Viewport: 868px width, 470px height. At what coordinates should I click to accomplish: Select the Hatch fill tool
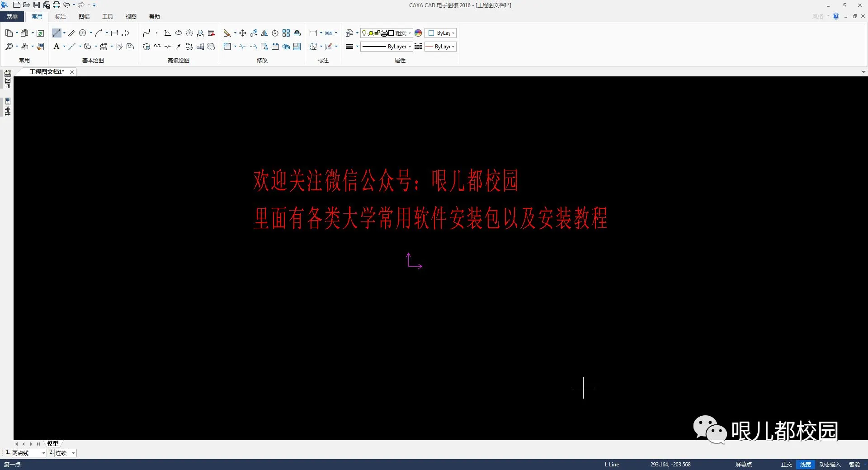pos(119,47)
